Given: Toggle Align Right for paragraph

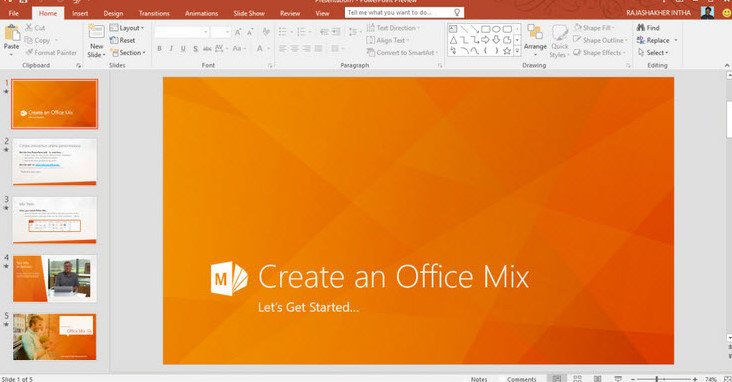Looking at the screenshot, I should click(306, 49).
